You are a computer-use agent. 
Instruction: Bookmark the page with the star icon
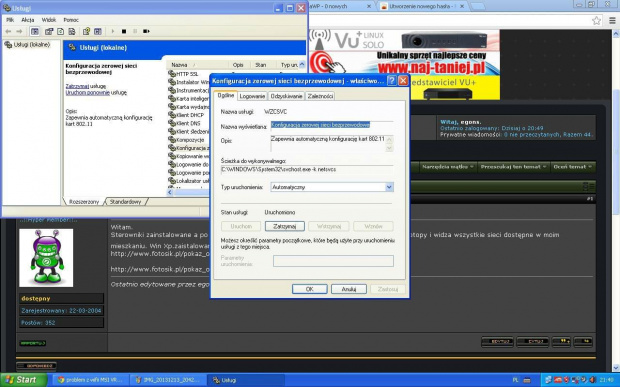coord(596,21)
